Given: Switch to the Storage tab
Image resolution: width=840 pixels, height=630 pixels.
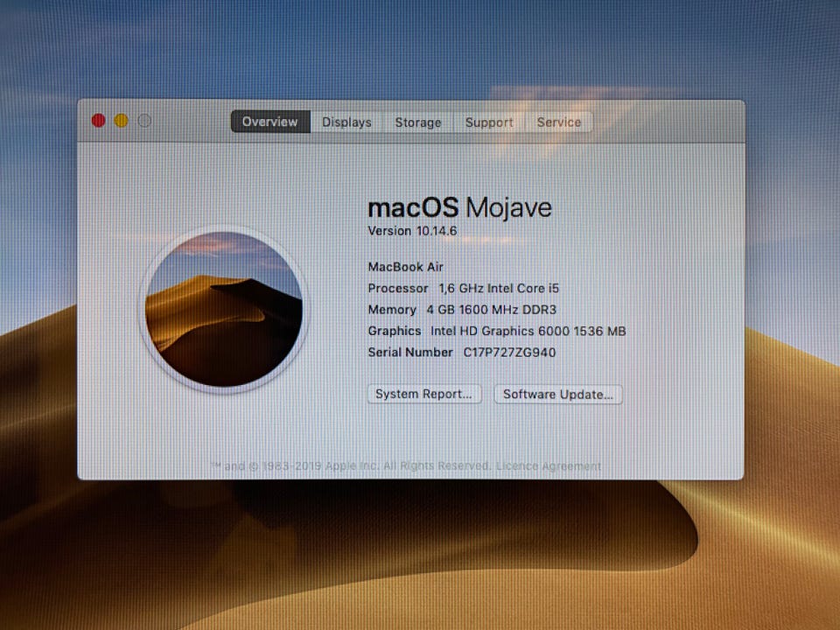Looking at the screenshot, I should tap(418, 122).
